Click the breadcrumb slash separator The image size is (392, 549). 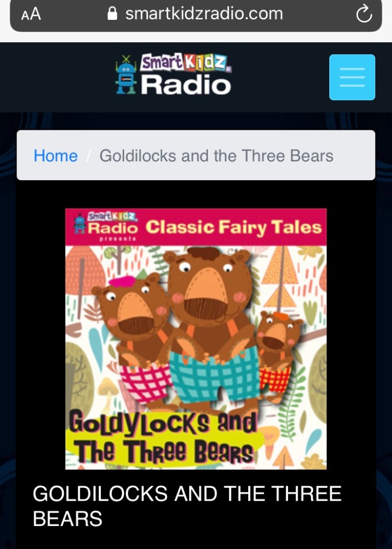coord(88,156)
